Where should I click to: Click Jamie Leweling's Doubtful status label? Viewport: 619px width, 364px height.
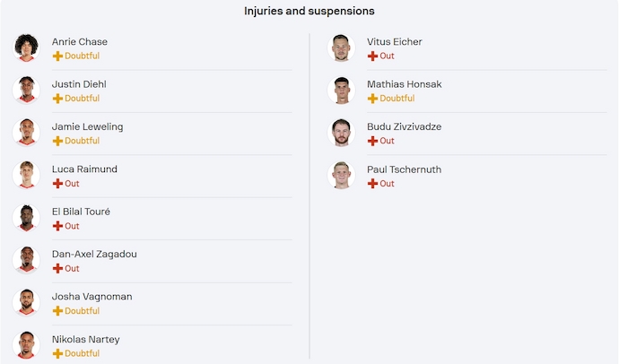(x=82, y=141)
